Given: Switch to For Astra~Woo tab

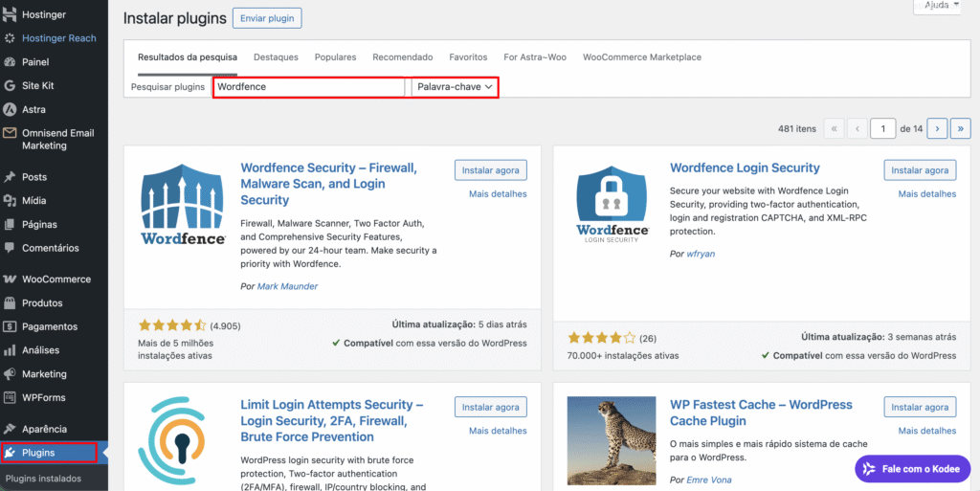Looking at the screenshot, I should coord(535,56).
